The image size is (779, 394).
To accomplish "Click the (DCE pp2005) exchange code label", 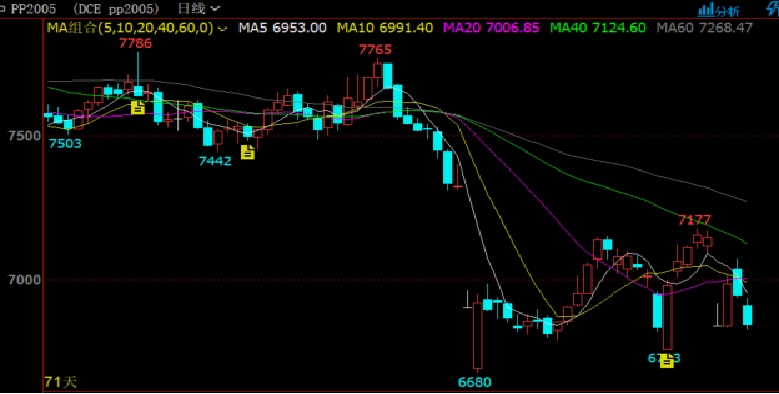I will point(116,8).
